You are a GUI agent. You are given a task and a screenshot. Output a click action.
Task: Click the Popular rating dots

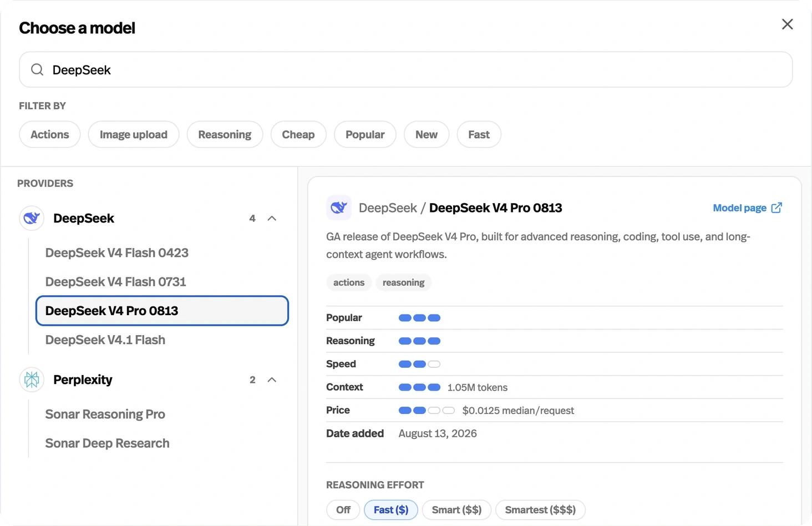[419, 318]
